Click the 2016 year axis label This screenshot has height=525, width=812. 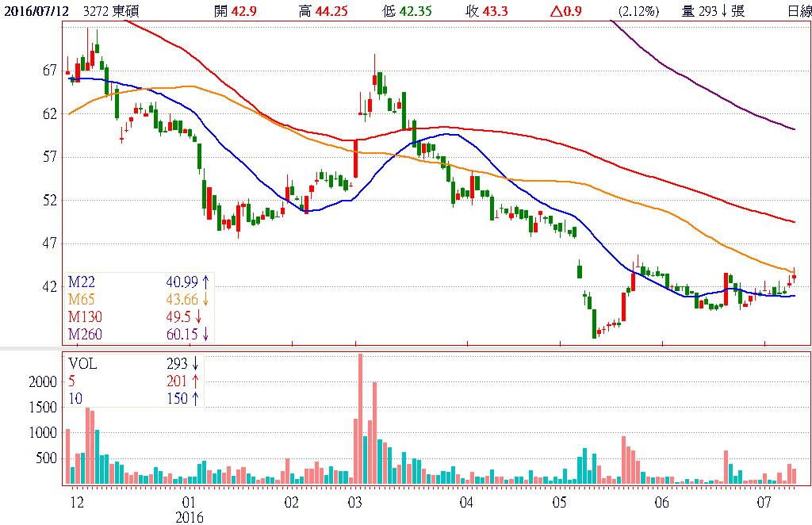(189, 518)
